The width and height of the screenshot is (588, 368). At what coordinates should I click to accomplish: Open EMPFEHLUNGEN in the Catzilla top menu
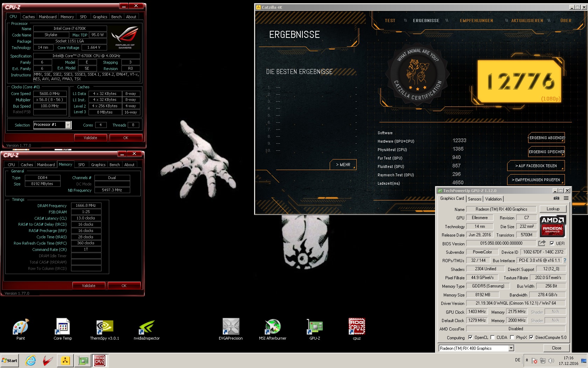[x=476, y=21]
